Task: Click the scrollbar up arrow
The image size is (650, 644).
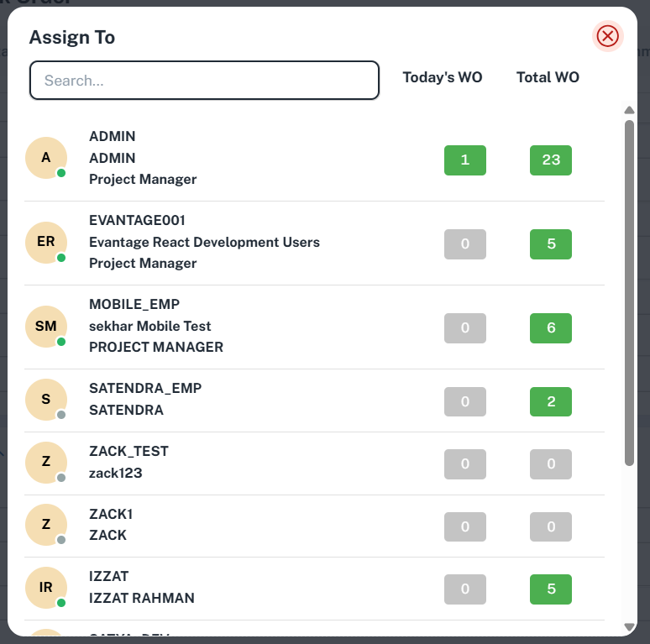Action: (x=629, y=110)
